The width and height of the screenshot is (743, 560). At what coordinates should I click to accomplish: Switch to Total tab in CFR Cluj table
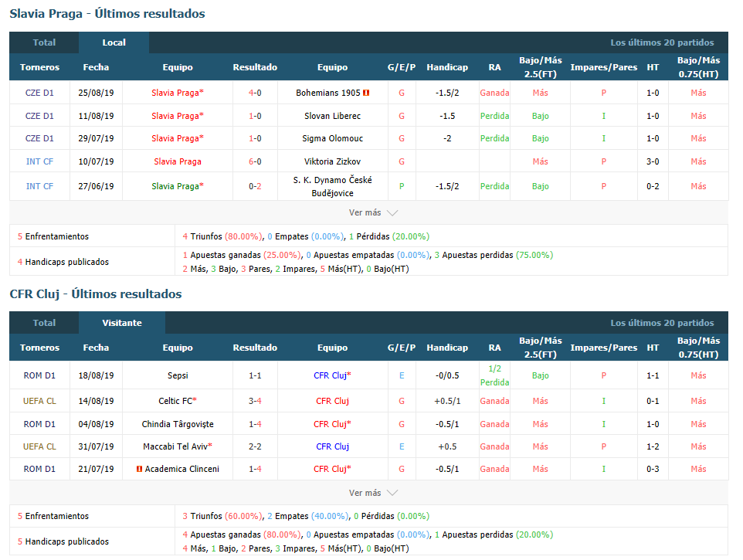[44, 323]
